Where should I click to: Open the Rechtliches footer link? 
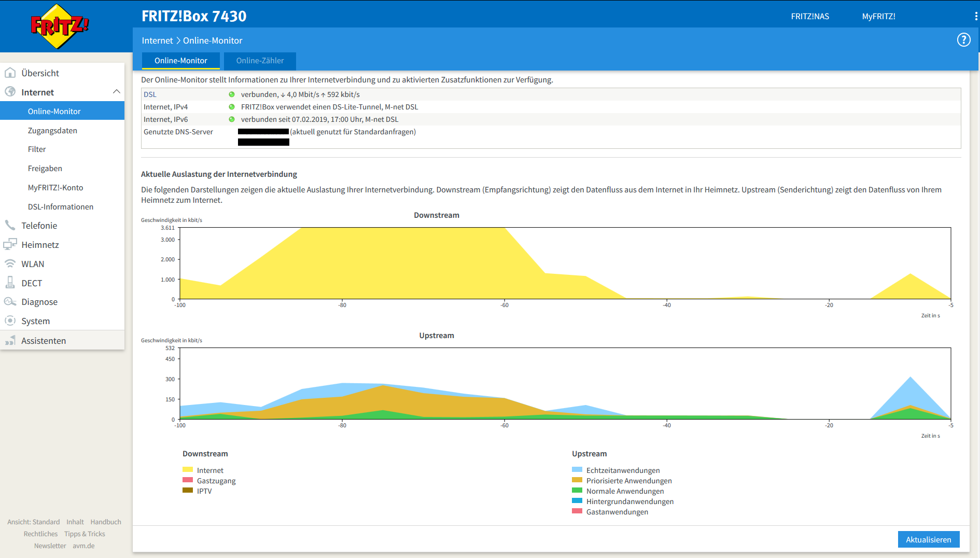40,534
